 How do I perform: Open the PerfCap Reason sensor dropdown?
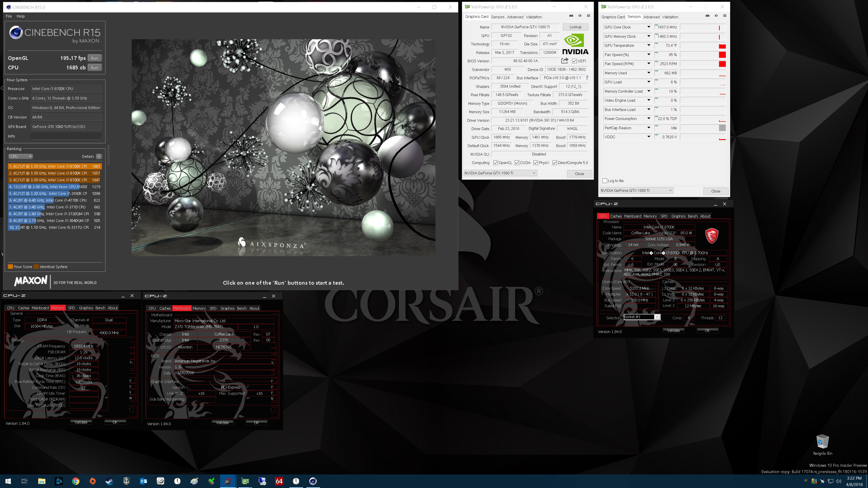point(649,128)
